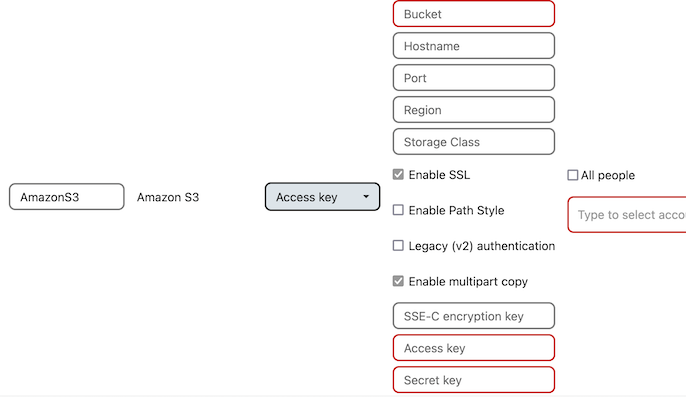
Task: Toggle the Enable SSL checkbox
Action: pyautogui.click(x=399, y=175)
